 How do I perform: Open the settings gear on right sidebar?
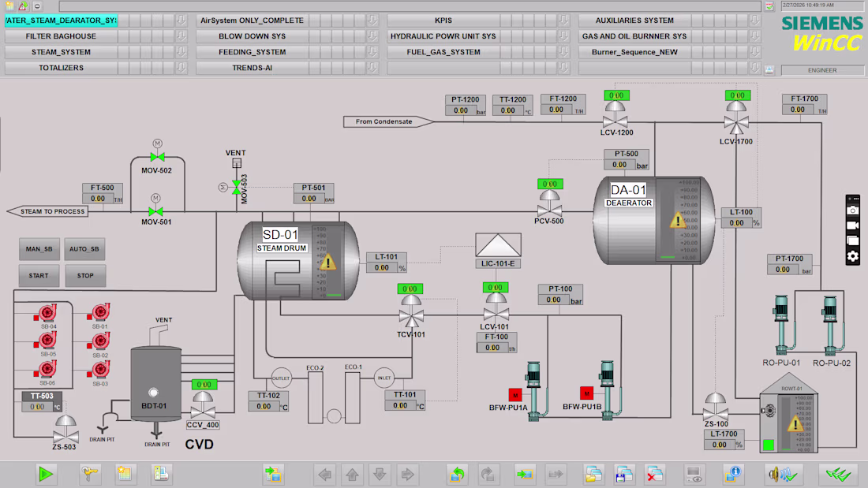pyautogui.click(x=852, y=255)
